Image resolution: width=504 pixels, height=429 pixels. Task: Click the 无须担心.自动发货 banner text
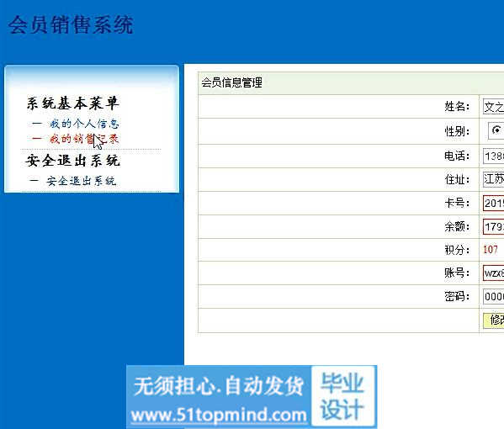(219, 386)
